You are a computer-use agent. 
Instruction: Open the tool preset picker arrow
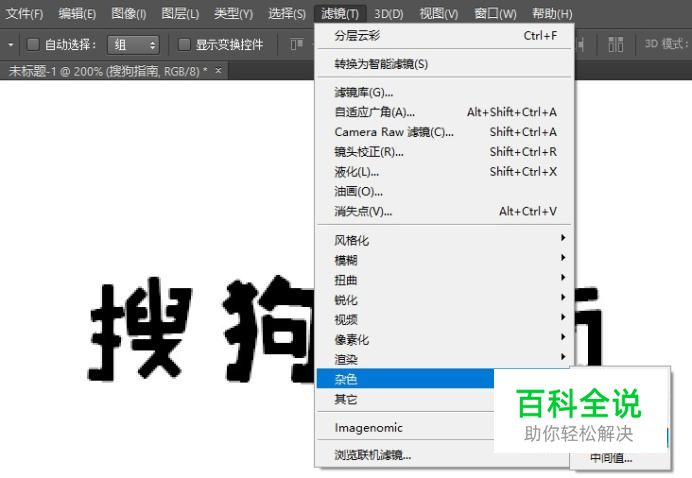[x=11, y=45]
